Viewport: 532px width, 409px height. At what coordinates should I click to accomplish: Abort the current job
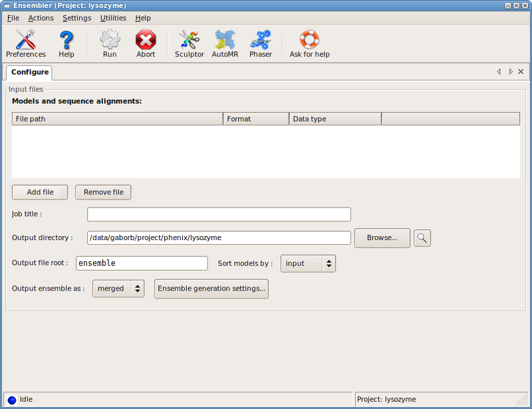[x=146, y=43]
